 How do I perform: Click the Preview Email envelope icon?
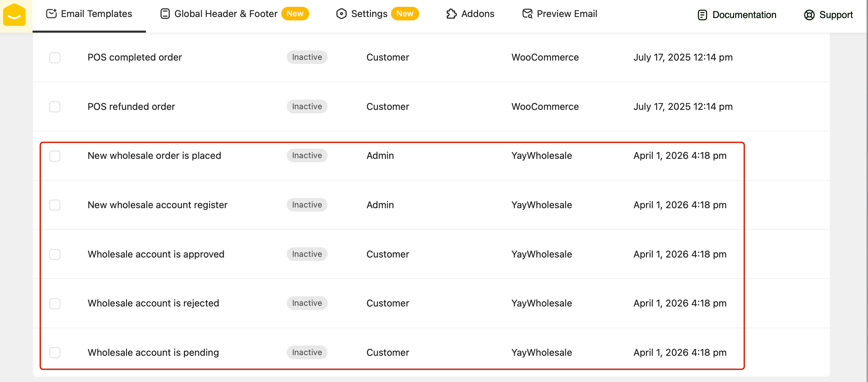pyautogui.click(x=527, y=14)
